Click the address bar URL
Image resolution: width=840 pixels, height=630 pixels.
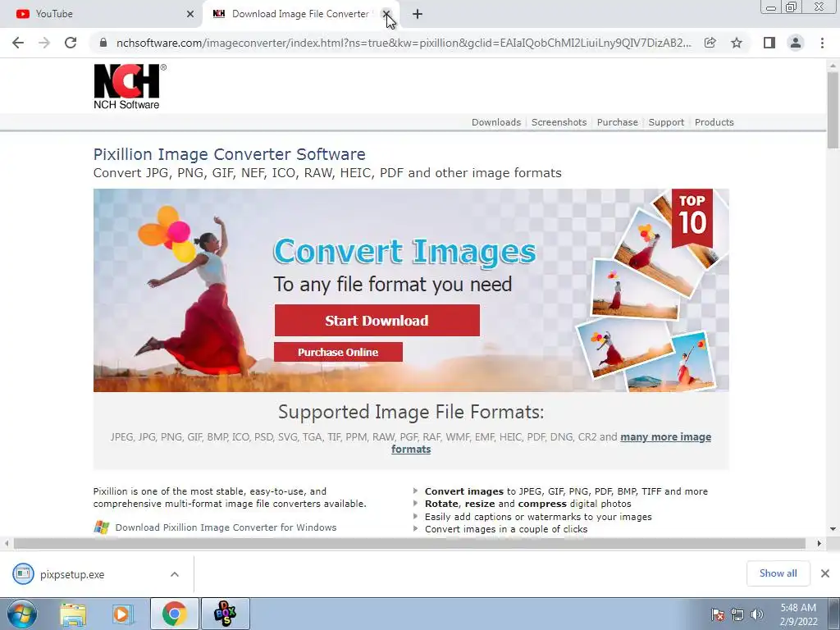(404, 43)
